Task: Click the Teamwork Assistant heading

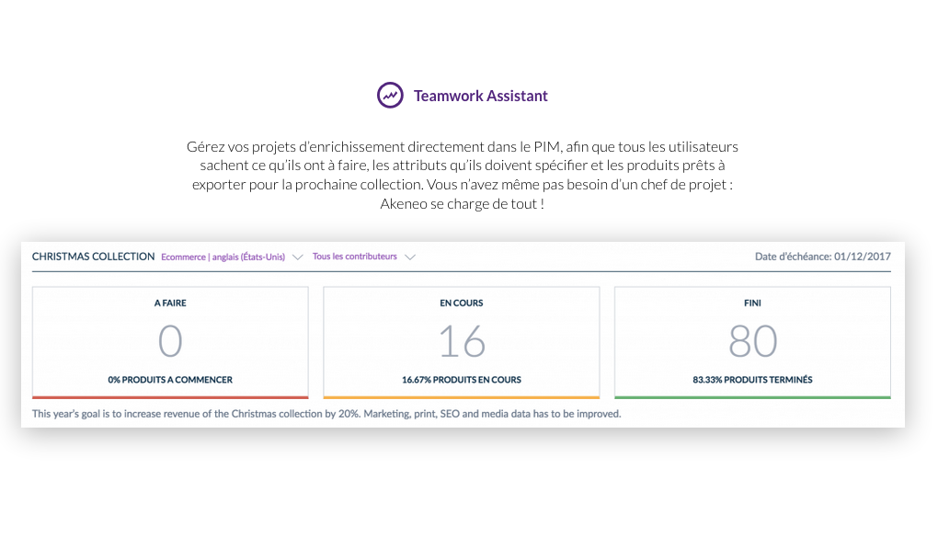Action: click(x=480, y=96)
